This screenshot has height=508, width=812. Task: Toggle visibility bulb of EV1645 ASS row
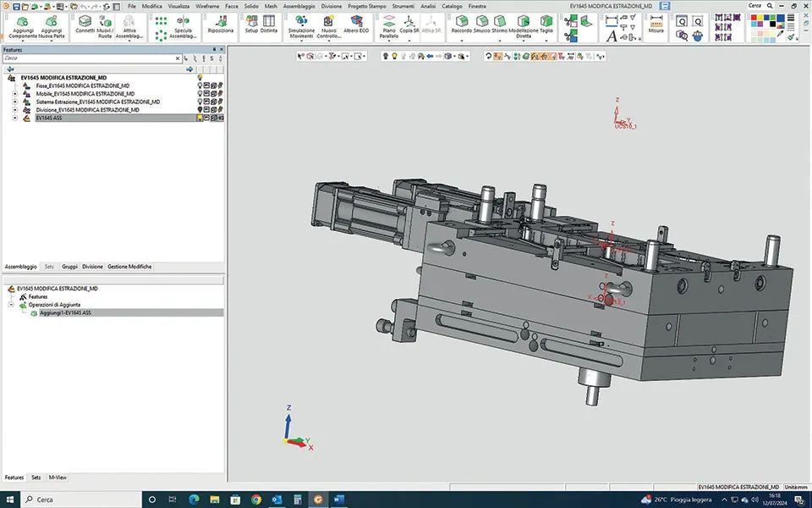(x=200, y=119)
